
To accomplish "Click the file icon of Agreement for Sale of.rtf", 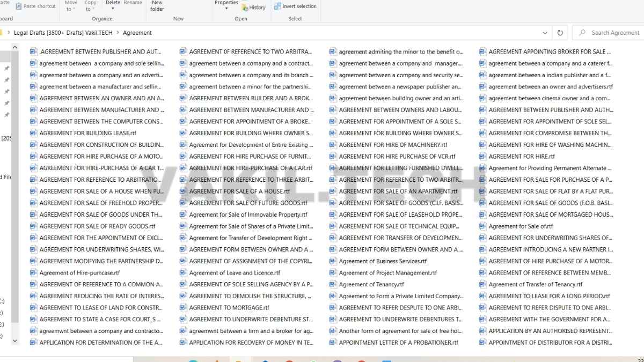I will pyautogui.click(x=483, y=226).
